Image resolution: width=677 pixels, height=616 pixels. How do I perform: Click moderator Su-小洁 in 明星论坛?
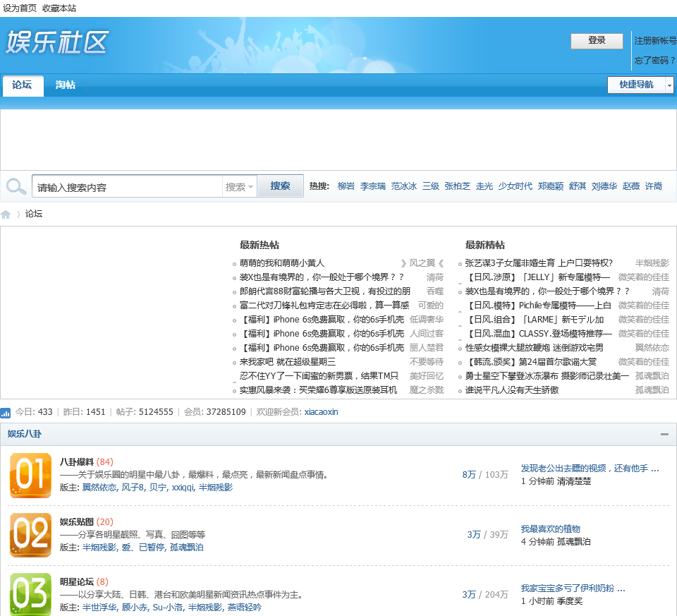tap(168, 608)
